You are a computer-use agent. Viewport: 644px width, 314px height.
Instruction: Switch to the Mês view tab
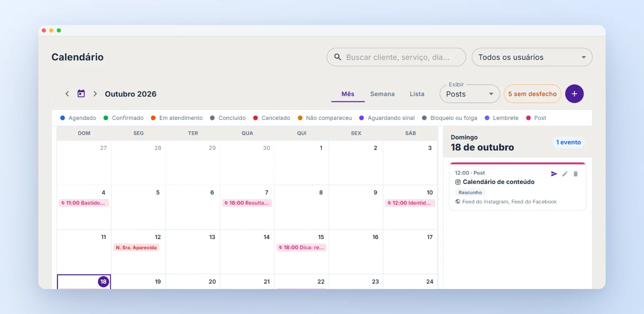(348, 94)
